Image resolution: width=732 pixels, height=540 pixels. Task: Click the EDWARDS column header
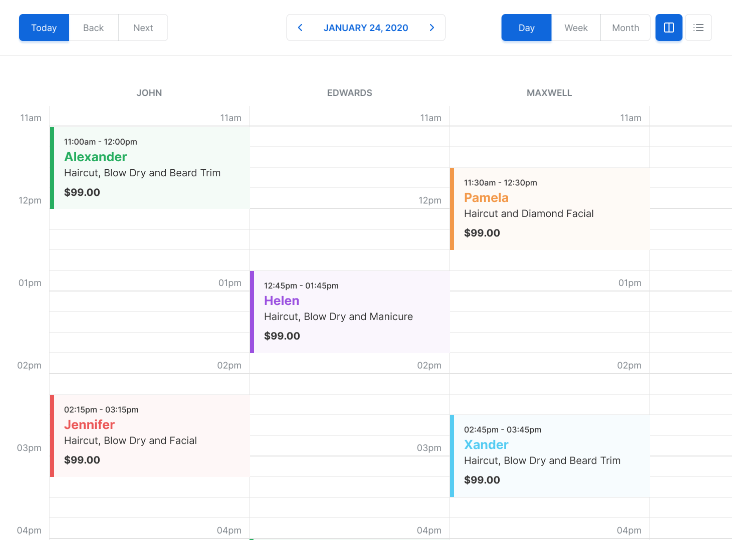[x=349, y=93]
